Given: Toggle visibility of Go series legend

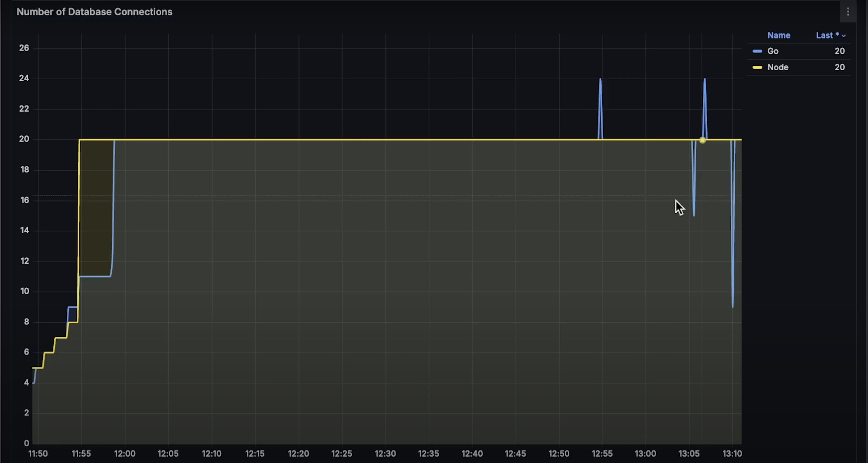Looking at the screenshot, I should (773, 51).
